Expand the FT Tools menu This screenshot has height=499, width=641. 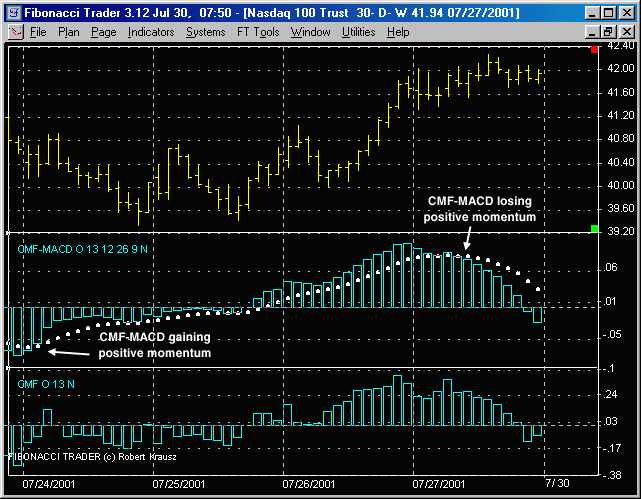pos(258,32)
